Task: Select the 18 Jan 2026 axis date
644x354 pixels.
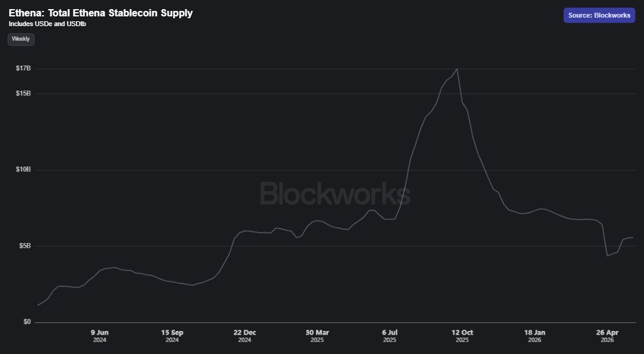Action: [535, 336]
